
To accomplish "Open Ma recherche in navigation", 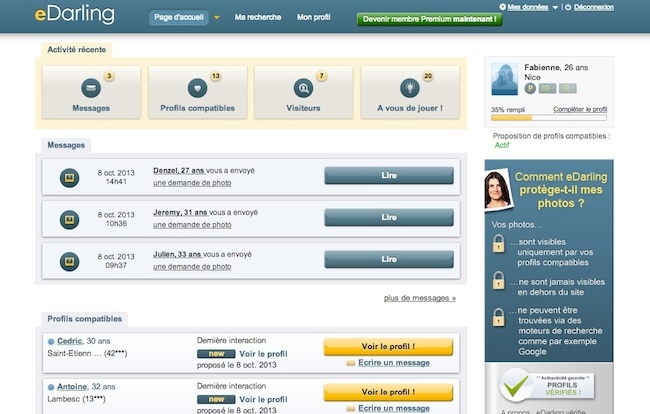I will (x=258, y=17).
